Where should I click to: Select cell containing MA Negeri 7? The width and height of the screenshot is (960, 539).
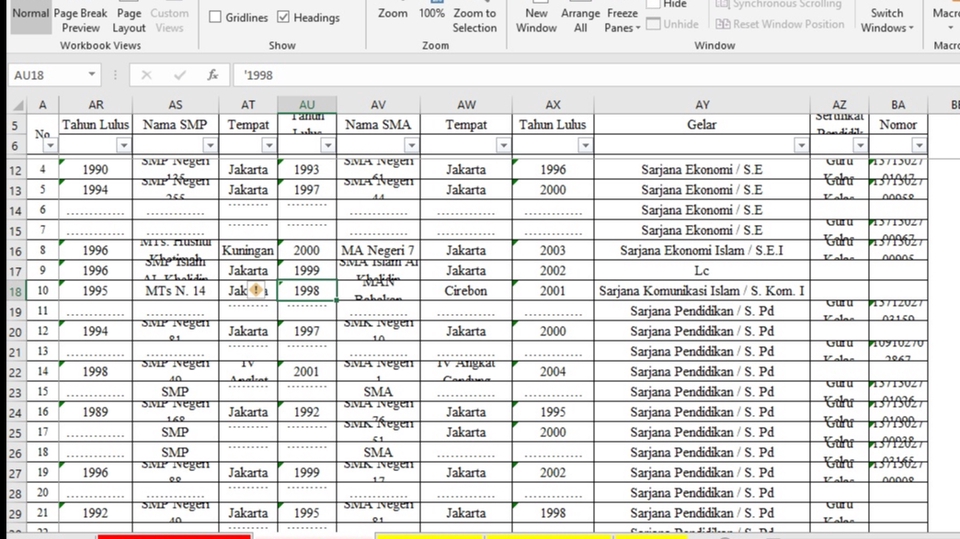tap(378, 251)
